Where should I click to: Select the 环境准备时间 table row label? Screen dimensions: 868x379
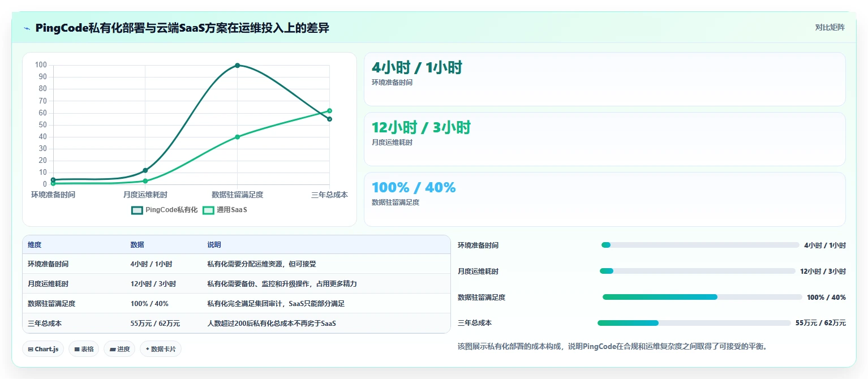[48, 264]
